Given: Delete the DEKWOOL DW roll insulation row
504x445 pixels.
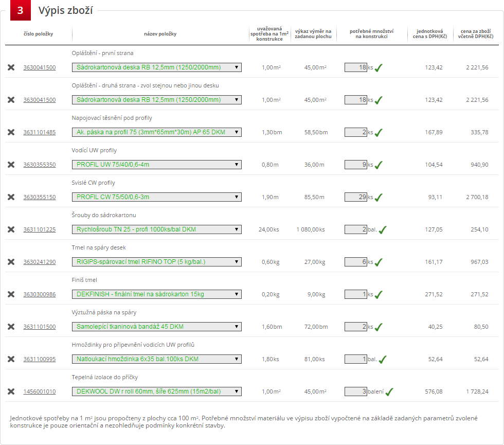Looking at the screenshot, I should pyautogui.click(x=11, y=391).
